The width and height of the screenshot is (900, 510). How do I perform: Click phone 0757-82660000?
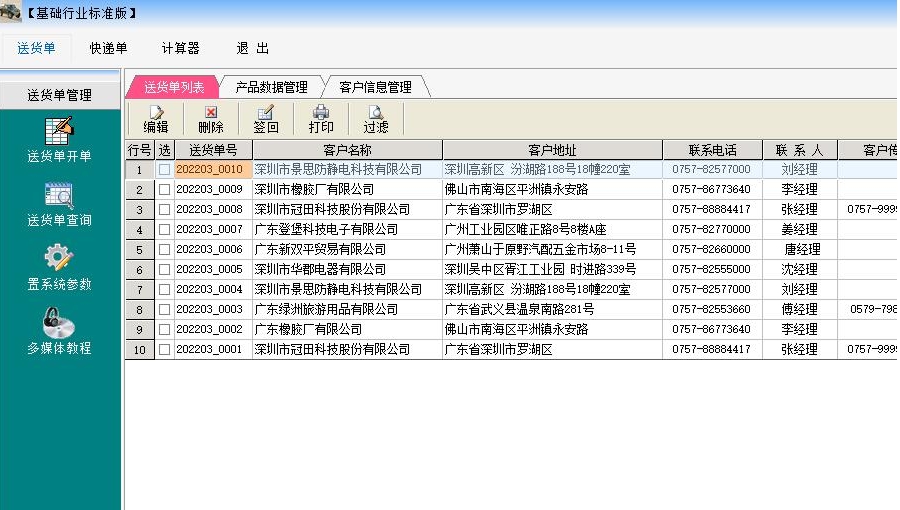(x=711, y=250)
